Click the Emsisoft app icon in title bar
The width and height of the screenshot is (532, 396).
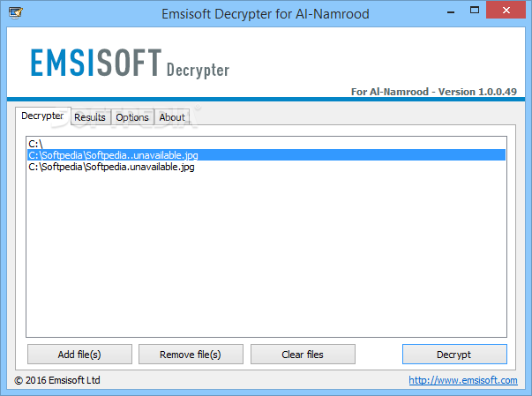16,13
